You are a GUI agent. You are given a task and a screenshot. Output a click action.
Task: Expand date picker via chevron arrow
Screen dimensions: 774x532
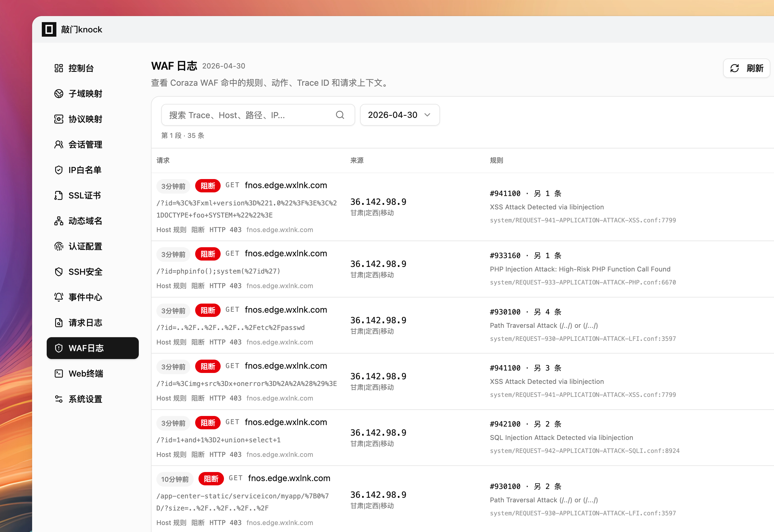pos(427,115)
